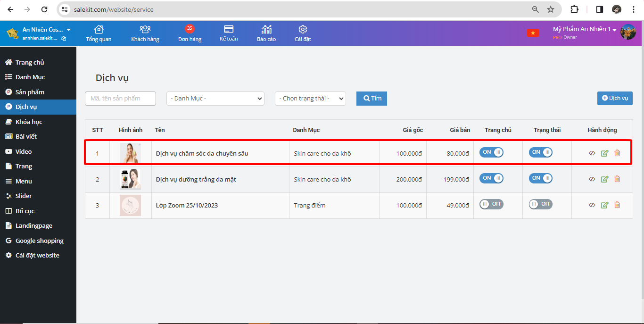Screen dimensions: 644x324
Task: Go to Landingpage in sidebar menu
Action: tap(33, 226)
